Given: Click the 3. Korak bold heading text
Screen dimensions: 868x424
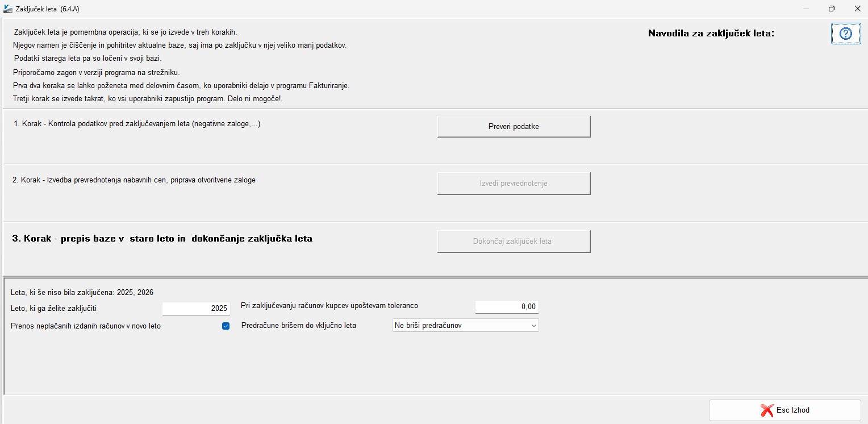Looking at the screenshot, I should click(162, 239).
